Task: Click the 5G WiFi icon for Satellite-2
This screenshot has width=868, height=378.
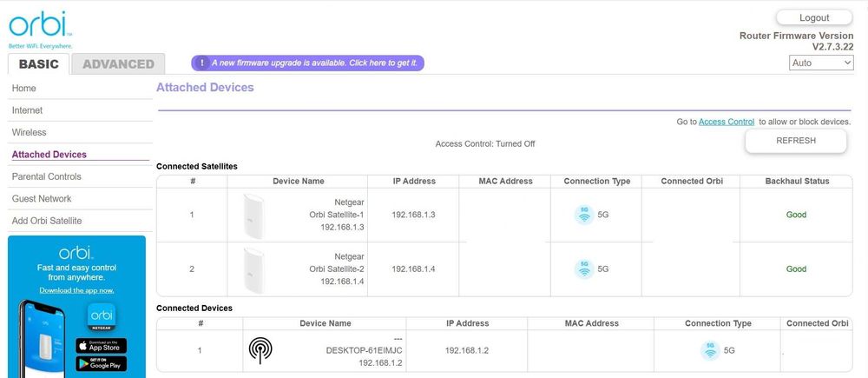Action: [584, 269]
